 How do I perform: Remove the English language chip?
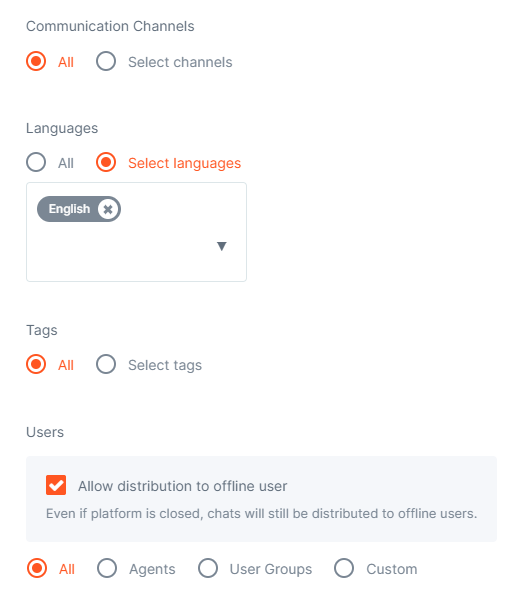click(x=108, y=209)
